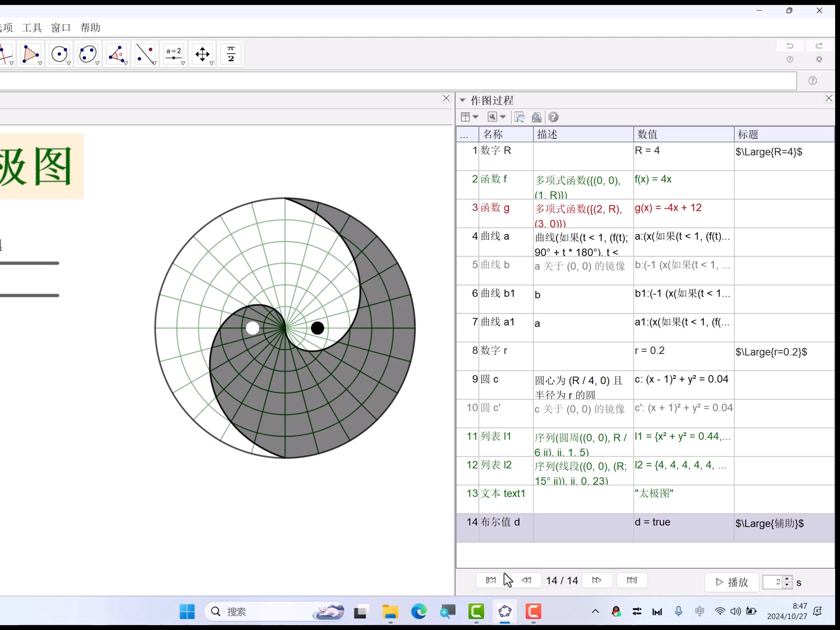Collapse the 作图过程 panel triangle
The height and width of the screenshot is (630, 840).
(x=462, y=100)
